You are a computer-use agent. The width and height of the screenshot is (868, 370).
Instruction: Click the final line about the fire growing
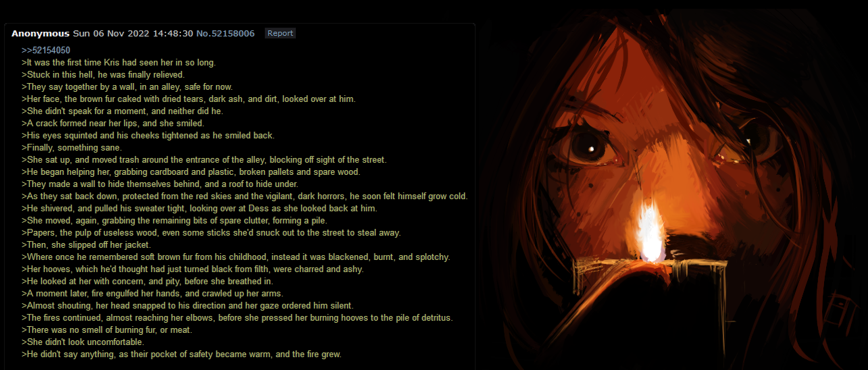(182, 354)
